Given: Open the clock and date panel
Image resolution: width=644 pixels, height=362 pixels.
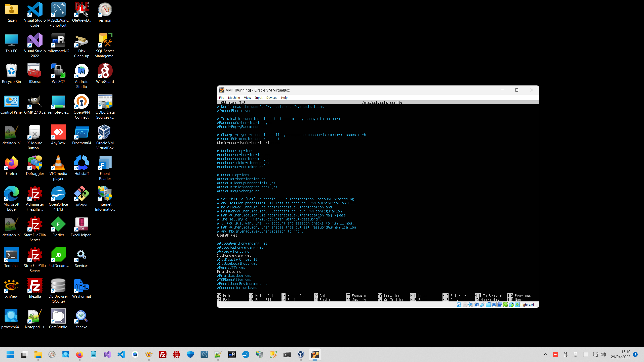Looking at the screenshot, I should [x=621, y=354].
